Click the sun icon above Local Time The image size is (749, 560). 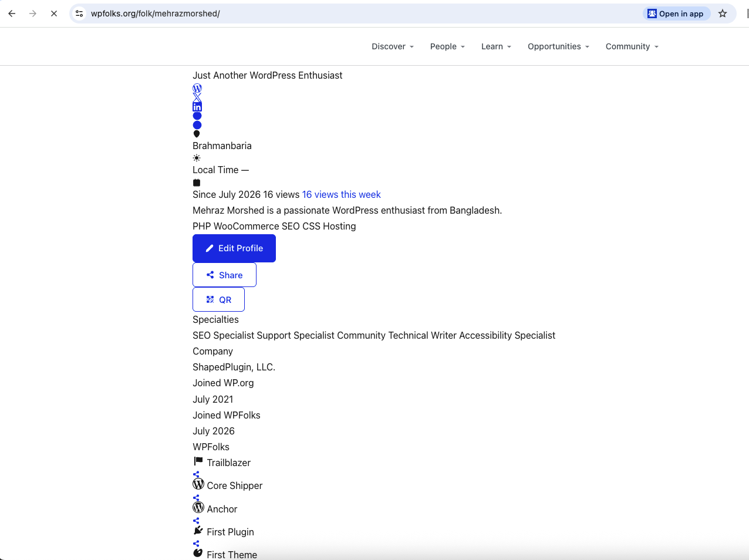197,158
